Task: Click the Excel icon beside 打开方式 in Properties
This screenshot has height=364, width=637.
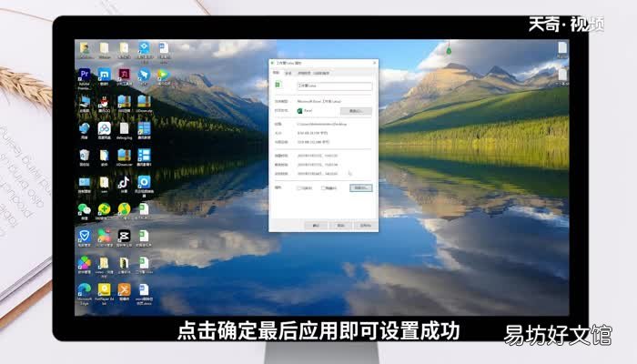Action: click(299, 110)
